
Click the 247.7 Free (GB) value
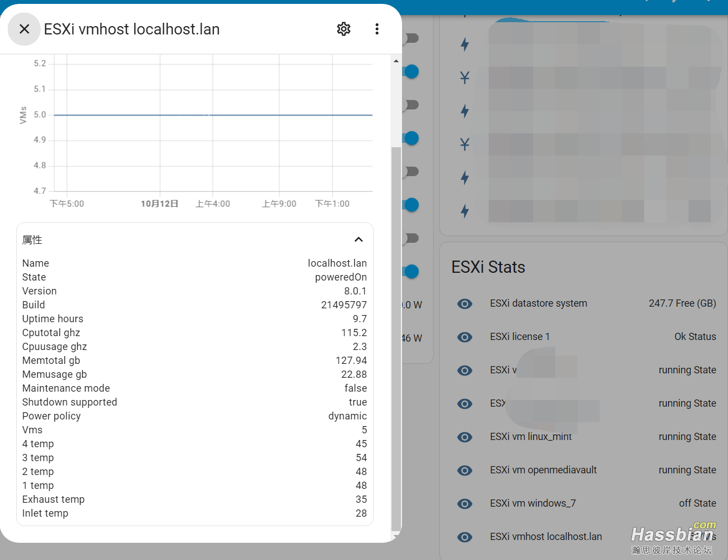coord(682,303)
